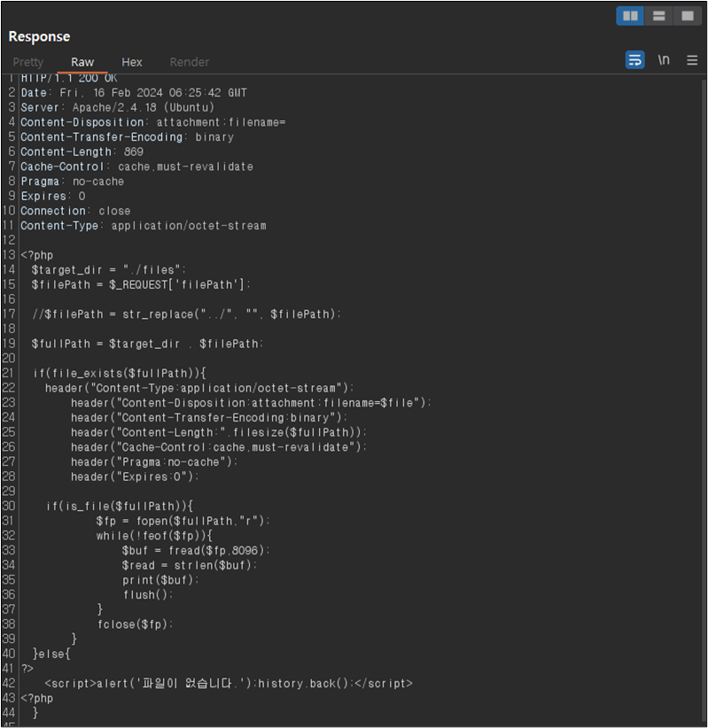This screenshot has height=728, width=708.
Task: Click the $fullPath assignment line
Action: pos(148,344)
